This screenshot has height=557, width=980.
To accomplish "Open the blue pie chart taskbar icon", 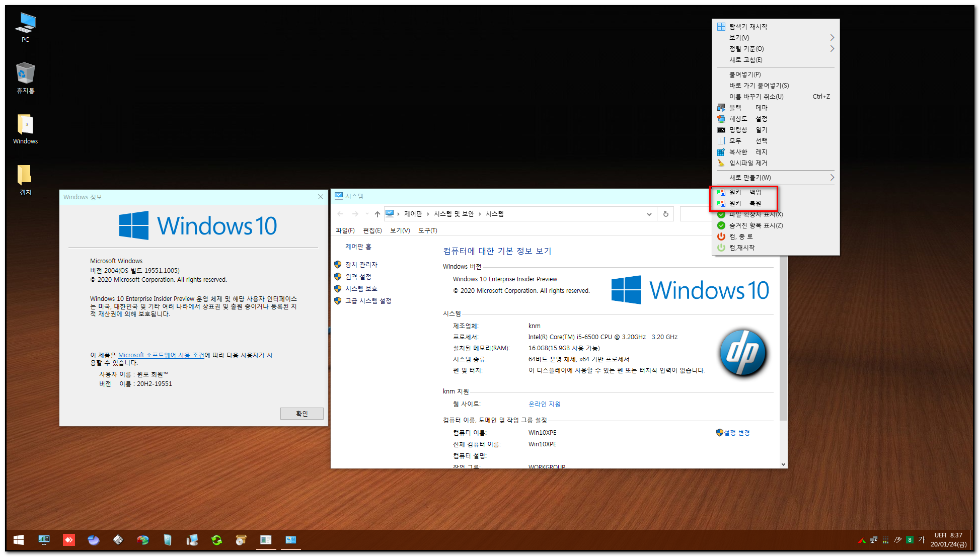I will (x=94, y=540).
